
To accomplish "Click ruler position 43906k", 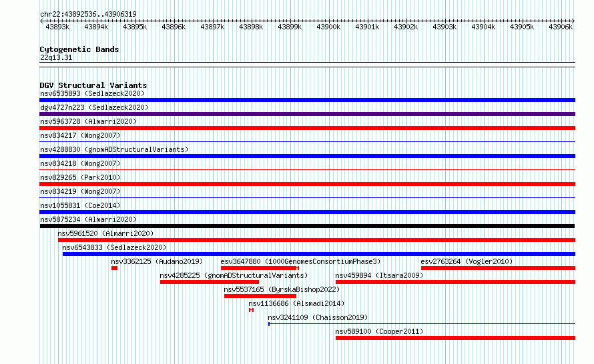I will tap(561, 27).
